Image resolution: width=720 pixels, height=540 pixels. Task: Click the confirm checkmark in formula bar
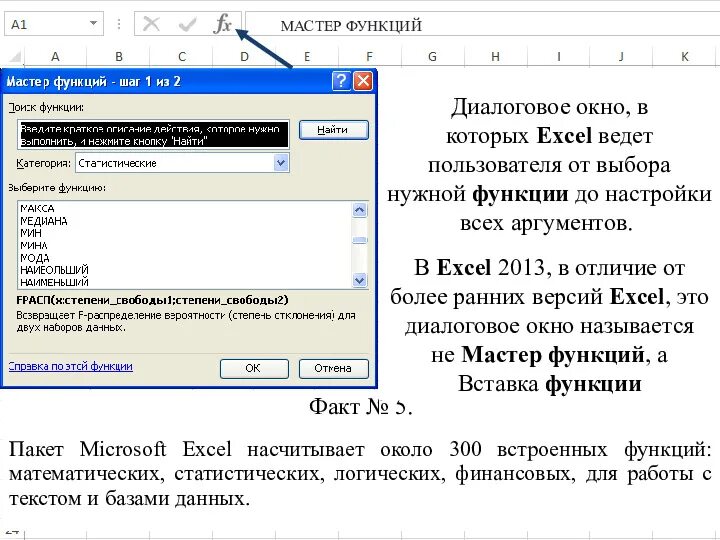click(x=187, y=24)
